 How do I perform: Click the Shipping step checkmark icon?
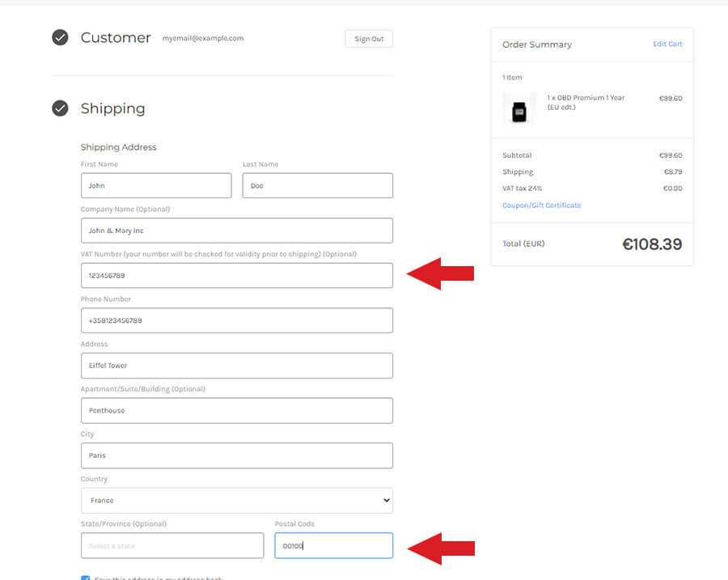click(x=60, y=108)
